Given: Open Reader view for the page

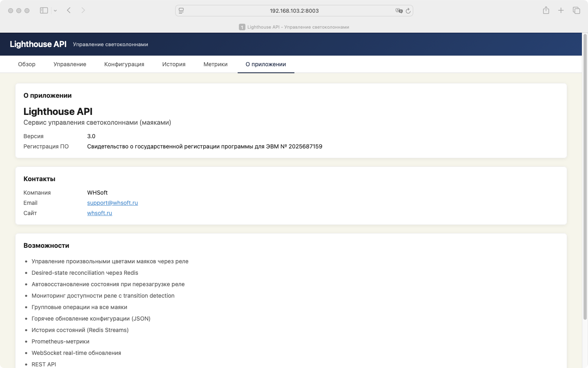Looking at the screenshot, I should pos(181,10).
